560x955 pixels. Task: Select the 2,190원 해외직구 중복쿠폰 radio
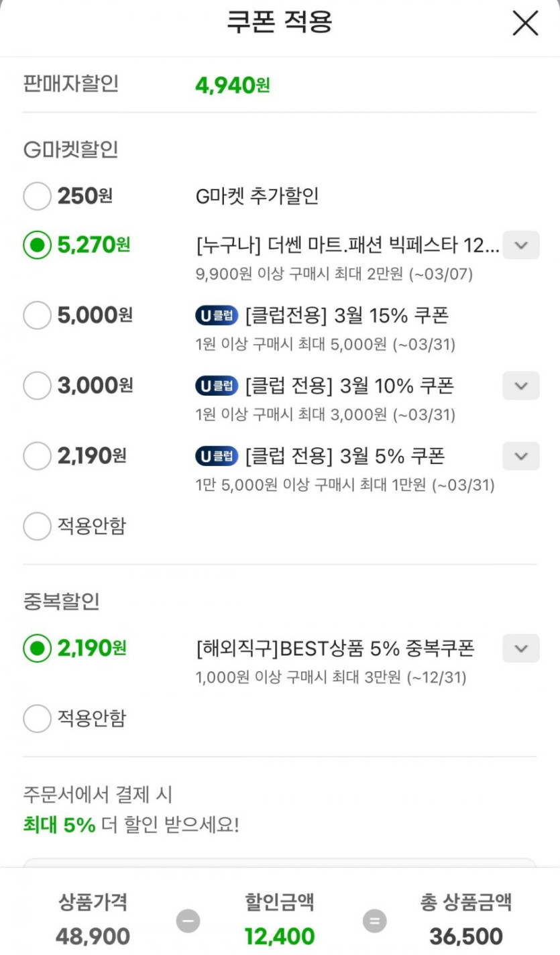point(37,649)
